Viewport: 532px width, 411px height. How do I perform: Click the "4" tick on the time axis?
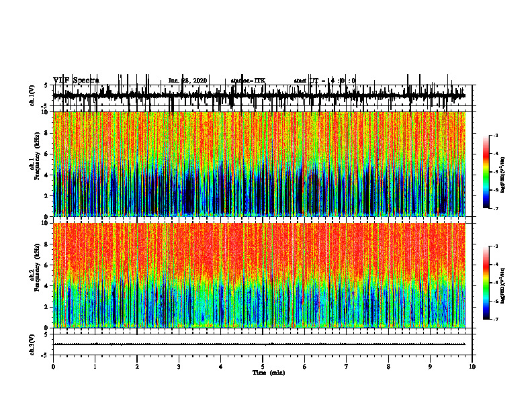tap(221, 367)
